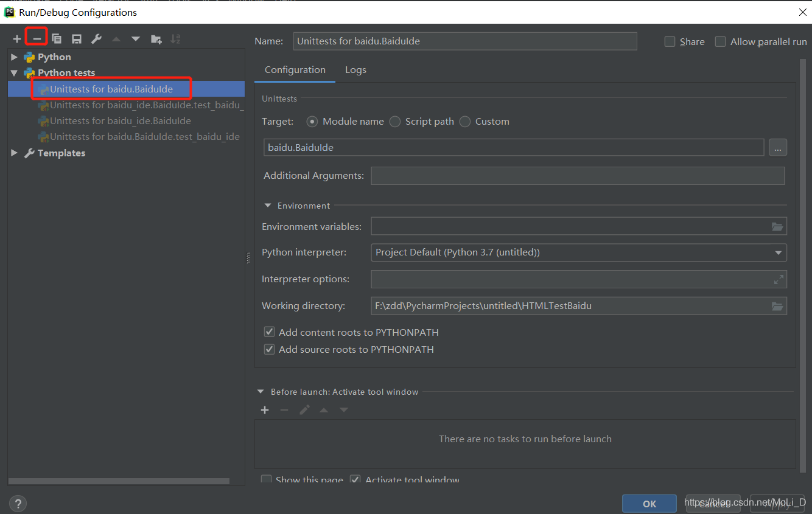Remove the before launch task
Viewport: 812px width, 514px height.
click(x=284, y=410)
